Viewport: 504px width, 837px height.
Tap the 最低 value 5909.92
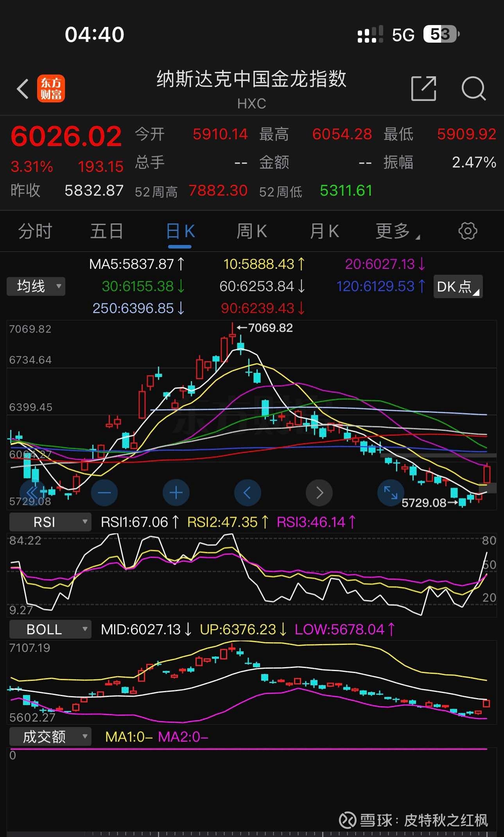coord(467,134)
